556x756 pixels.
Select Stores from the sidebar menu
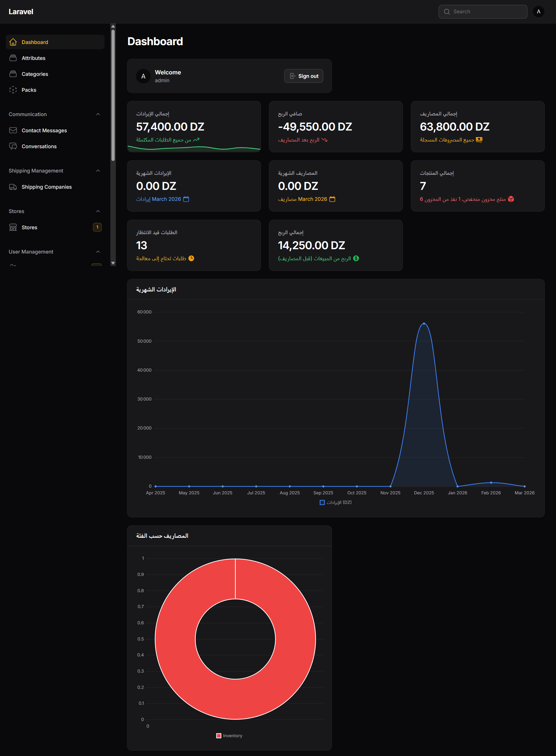click(30, 227)
